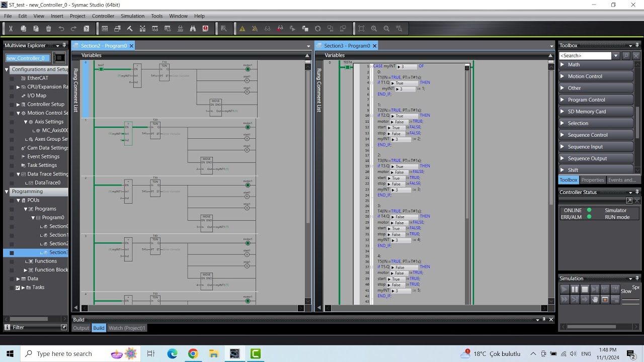Click the yellow warning triangle toolbar icon
Viewport: 644px width, 362px height.
click(242, 29)
